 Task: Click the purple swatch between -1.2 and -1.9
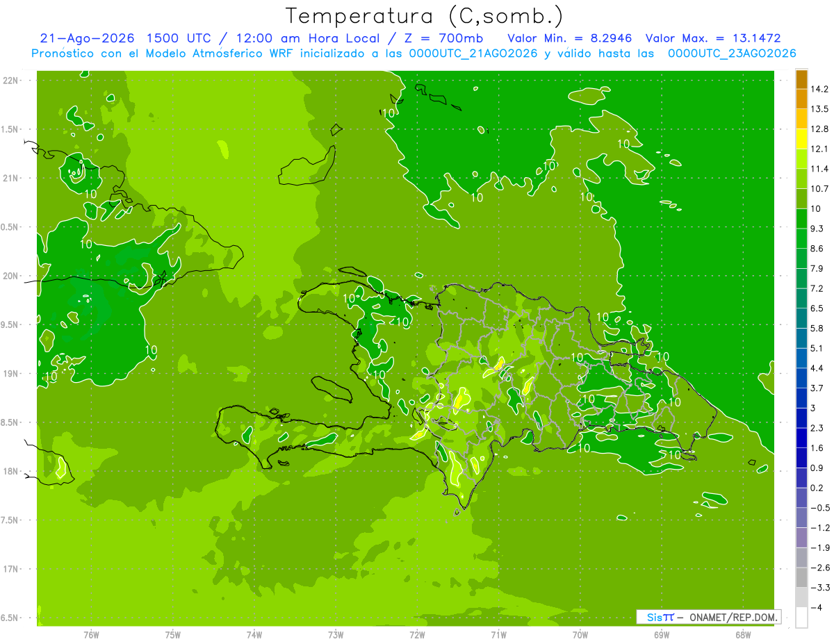point(801,538)
